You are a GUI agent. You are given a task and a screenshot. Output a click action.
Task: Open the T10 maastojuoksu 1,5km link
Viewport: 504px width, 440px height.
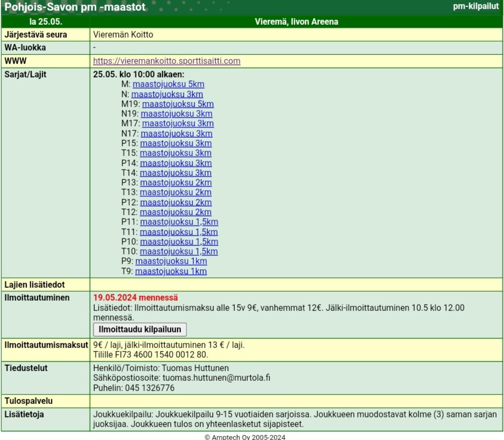coord(179,251)
